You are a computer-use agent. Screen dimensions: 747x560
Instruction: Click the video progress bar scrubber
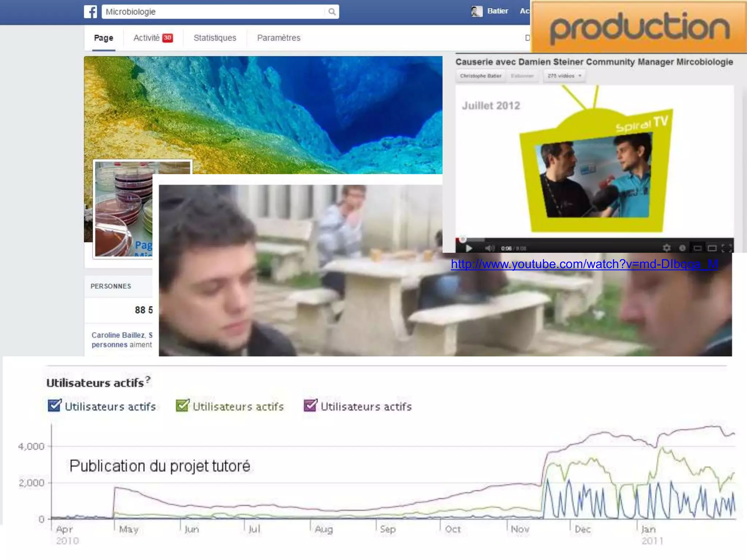463,240
